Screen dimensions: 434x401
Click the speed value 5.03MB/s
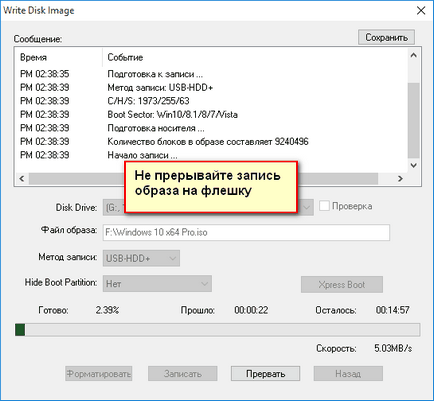coord(393,348)
